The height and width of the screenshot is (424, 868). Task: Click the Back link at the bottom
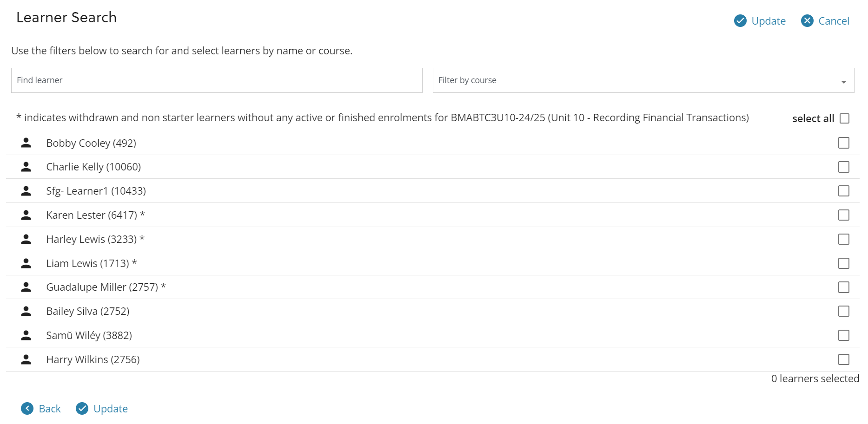(x=49, y=409)
